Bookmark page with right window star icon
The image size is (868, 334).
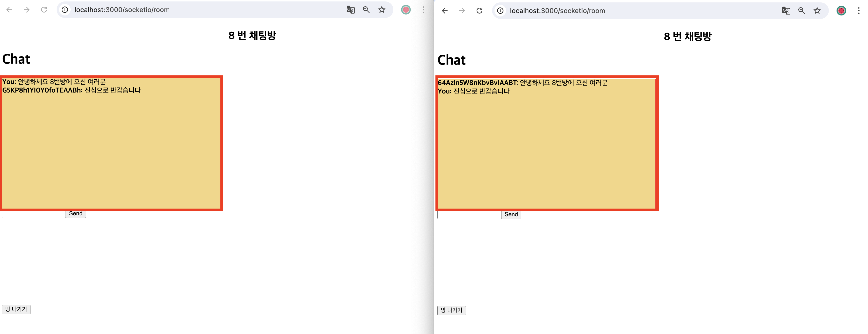(817, 11)
